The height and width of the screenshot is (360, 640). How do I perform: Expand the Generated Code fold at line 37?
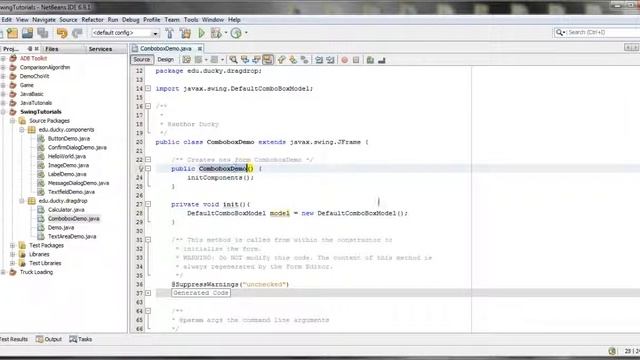click(x=148, y=293)
